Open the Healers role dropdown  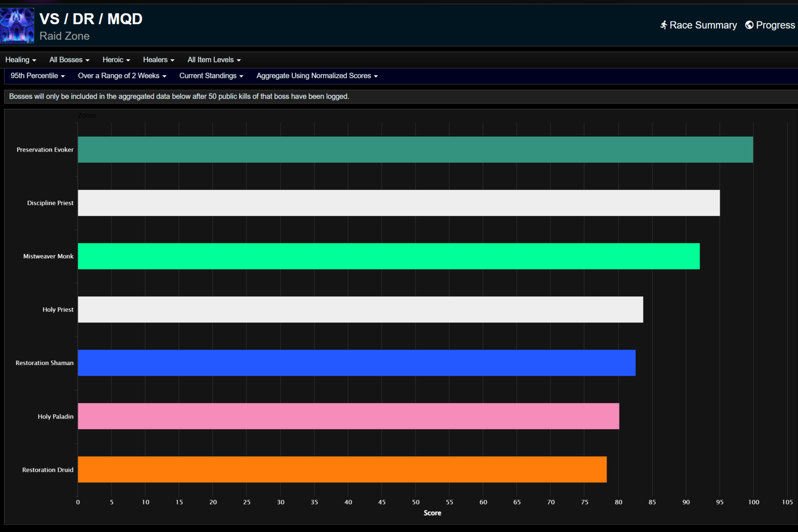(x=159, y=60)
